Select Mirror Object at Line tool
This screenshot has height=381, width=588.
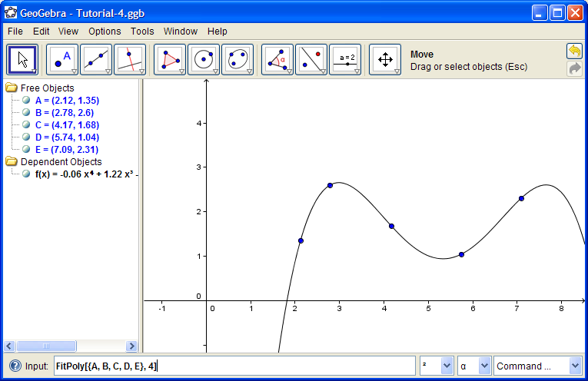311,60
